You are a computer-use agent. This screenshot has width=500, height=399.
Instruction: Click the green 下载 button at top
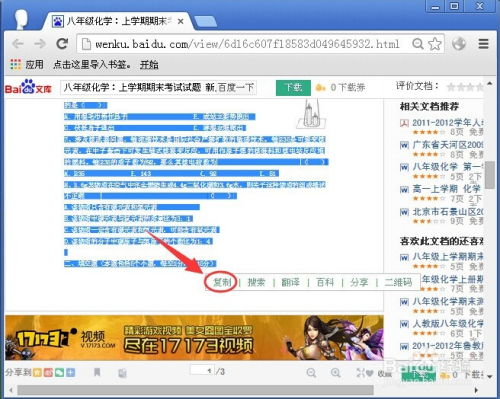tap(293, 88)
